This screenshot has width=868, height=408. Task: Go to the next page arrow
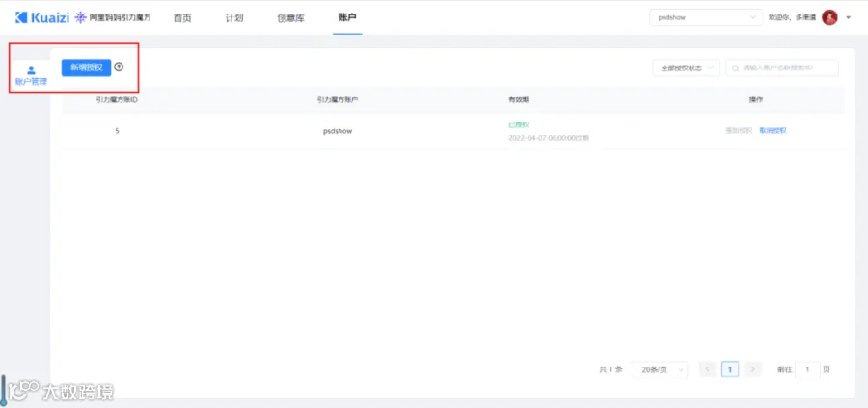(753, 369)
